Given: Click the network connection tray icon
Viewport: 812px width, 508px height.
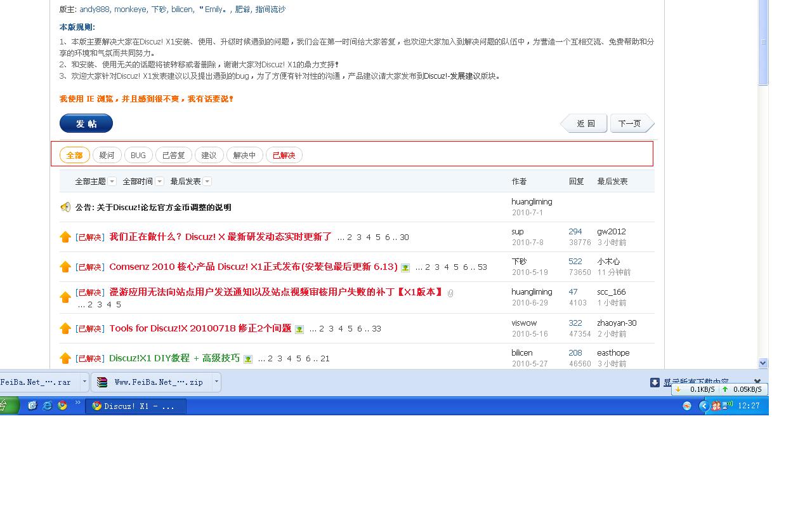Looking at the screenshot, I should tap(728, 405).
